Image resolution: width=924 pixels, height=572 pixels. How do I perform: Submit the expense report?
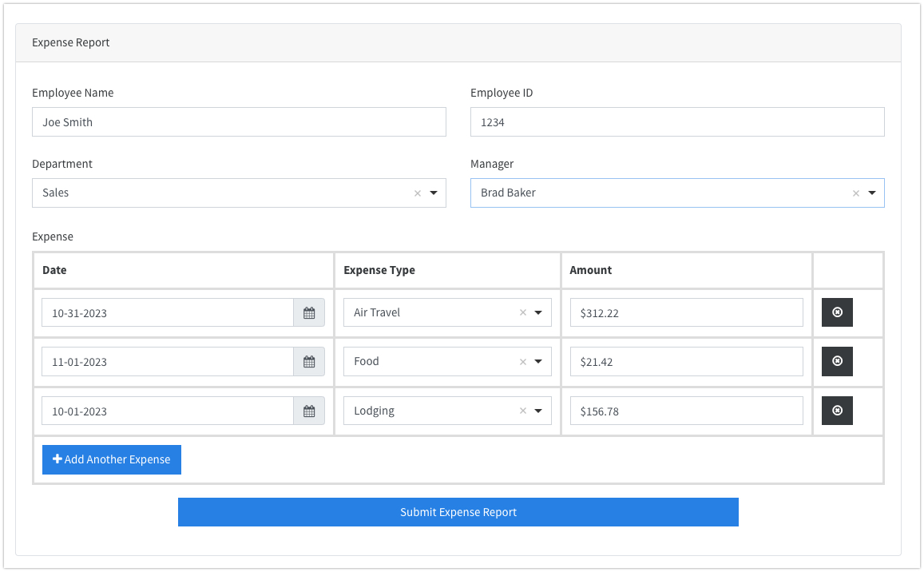tap(458, 512)
